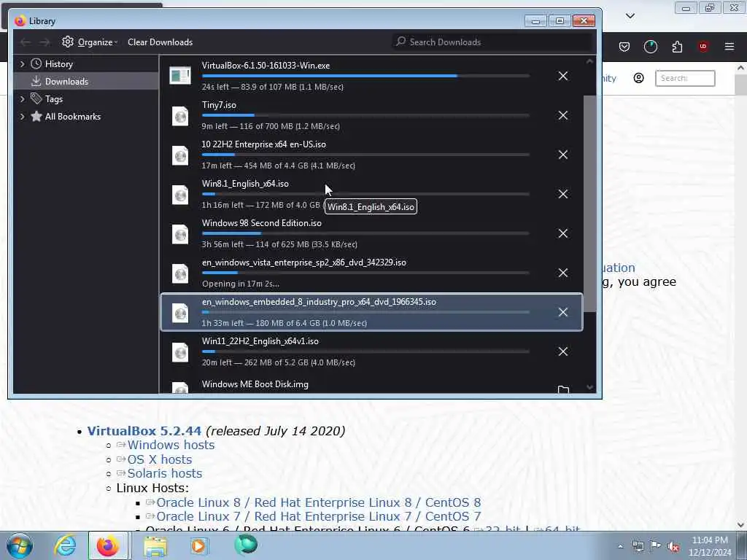Click the VirtualBox download progress bar

365,76
